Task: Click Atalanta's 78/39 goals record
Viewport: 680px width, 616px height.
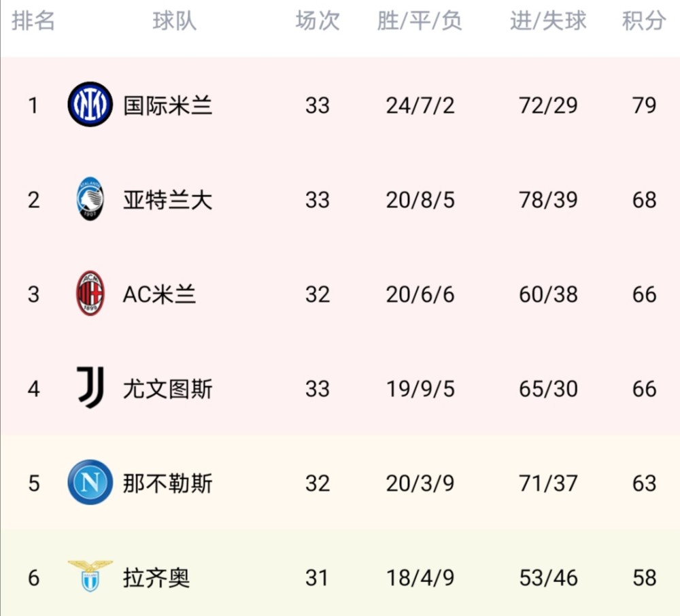Action: 548,200
